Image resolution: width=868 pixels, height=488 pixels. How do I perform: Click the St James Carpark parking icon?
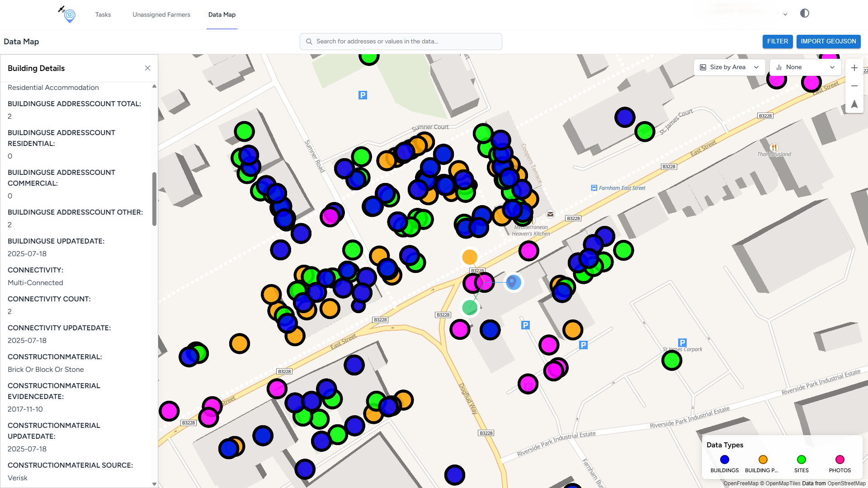(x=682, y=343)
